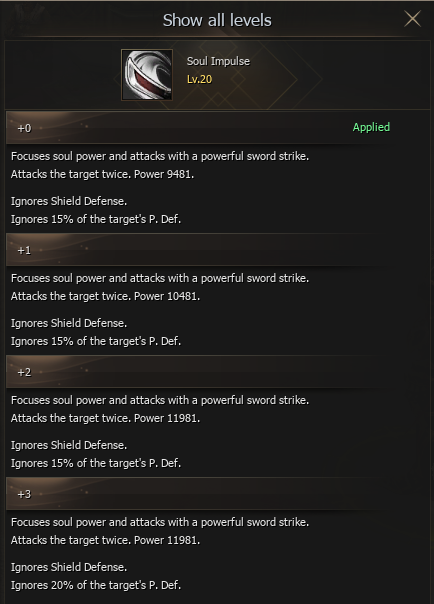Click the Soul Impulse skill icon
This screenshot has width=434, height=604.
click(147, 75)
